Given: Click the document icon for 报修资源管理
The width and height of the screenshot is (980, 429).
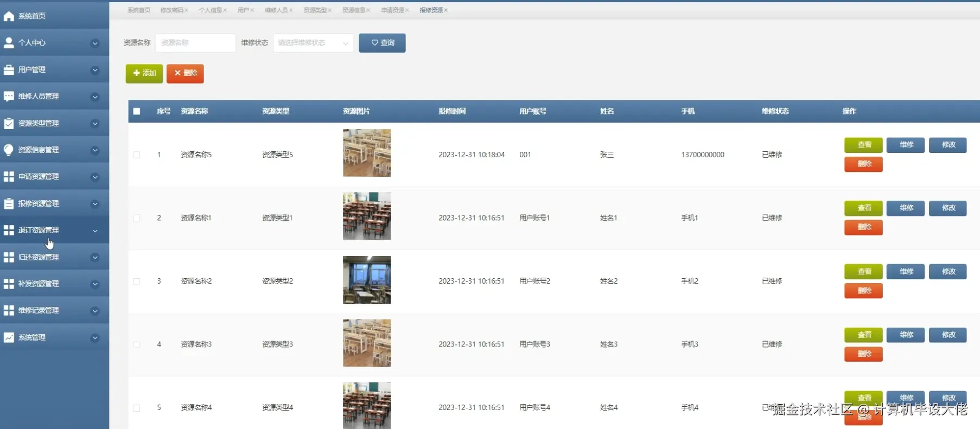Looking at the screenshot, I should click(9, 203).
